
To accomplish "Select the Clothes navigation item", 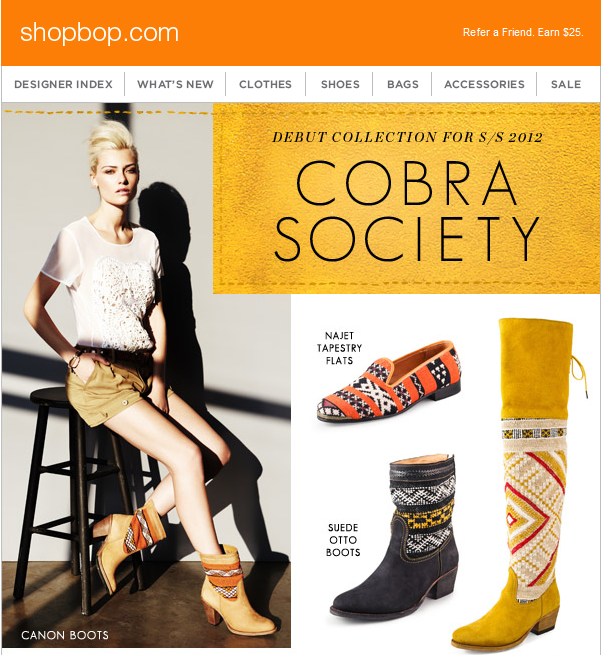I will (265, 84).
